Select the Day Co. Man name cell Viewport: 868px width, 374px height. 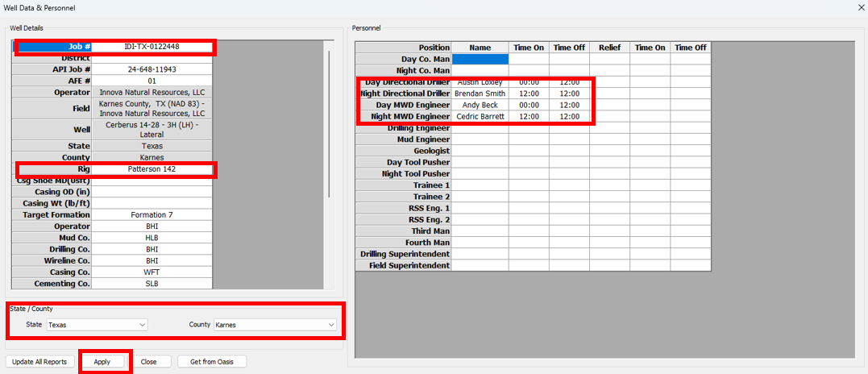pos(480,59)
